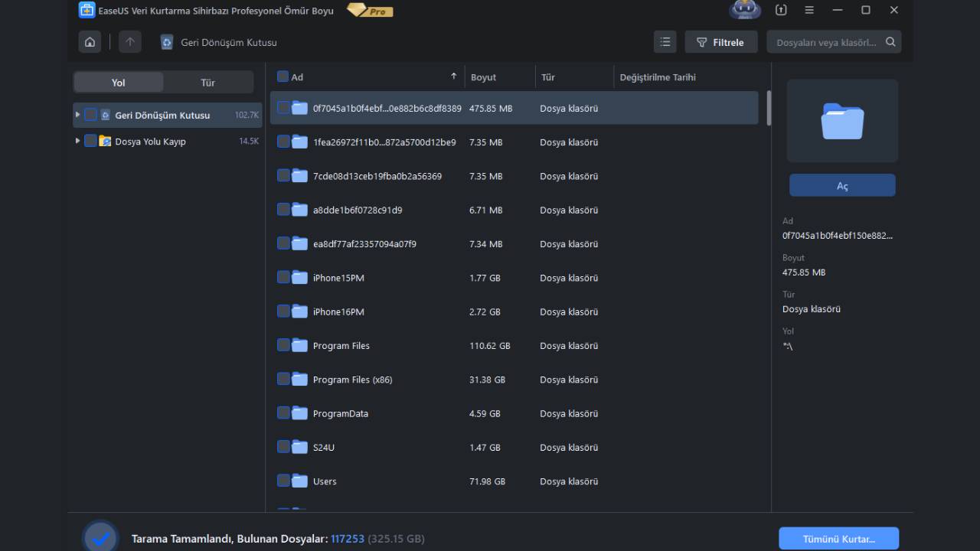Click the Users folder icon
Image resolution: width=980 pixels, height=551 pixels.
pyautogui.click(x=299, y=481)
